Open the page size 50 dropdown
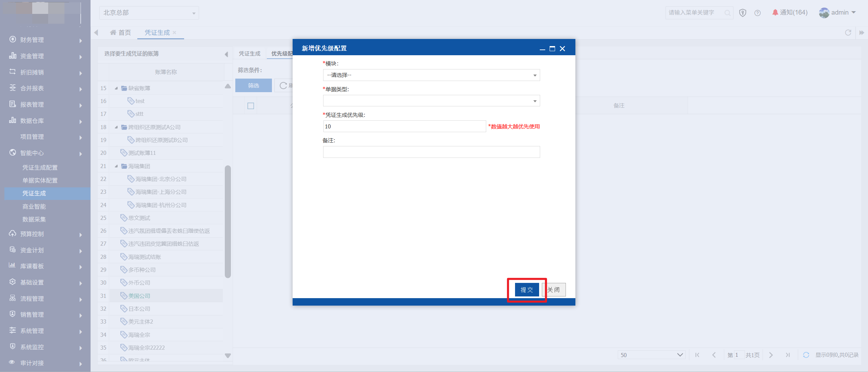The height and width of the screenshot is (372, 868). point(651,355)
